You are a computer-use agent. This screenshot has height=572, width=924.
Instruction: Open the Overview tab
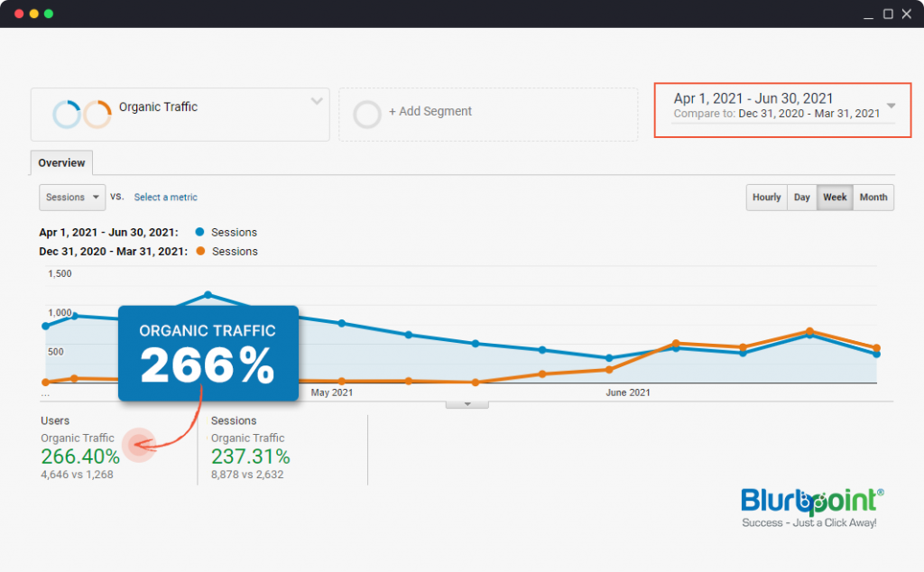coord(61,163)
